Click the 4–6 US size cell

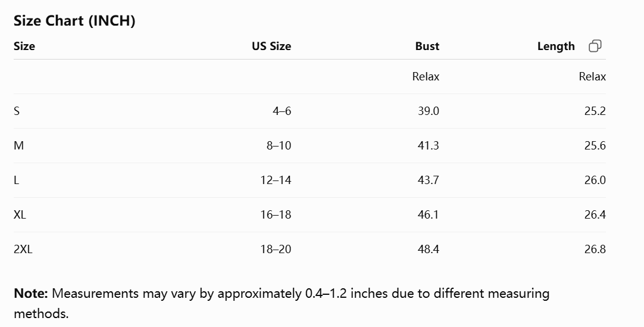[x=282, y=111]
